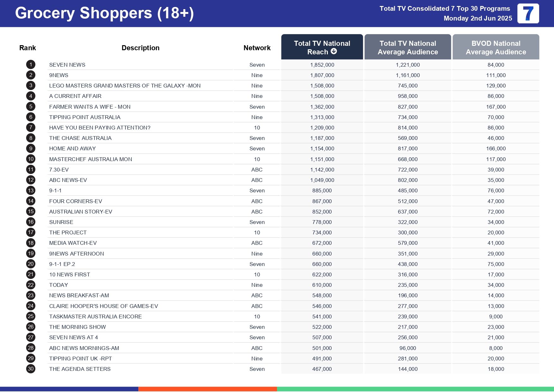
Task: Click the Rank column header
Action: click(27, 48)
